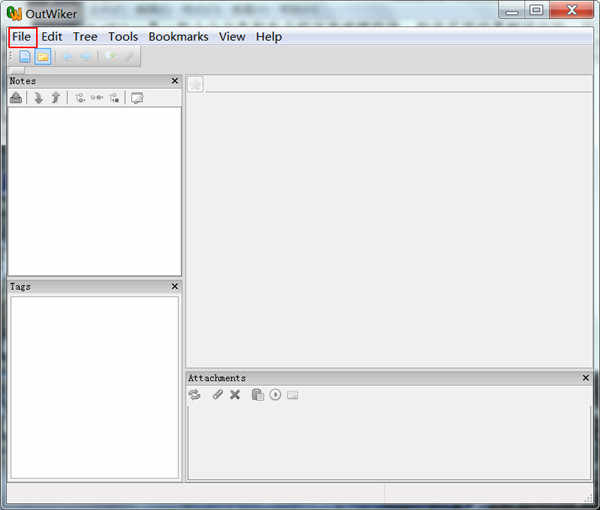Create a new wiki with the page icon
600x510 pixels.
pos(25,57)
